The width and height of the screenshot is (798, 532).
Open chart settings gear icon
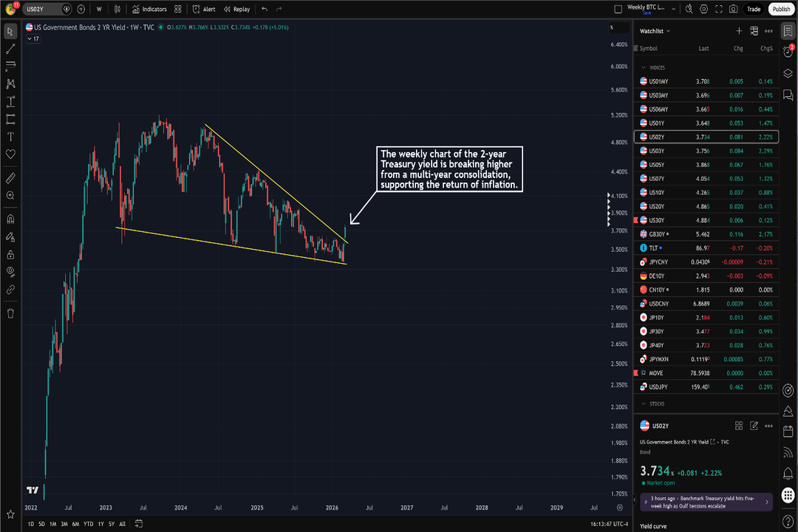pos(704,9)
